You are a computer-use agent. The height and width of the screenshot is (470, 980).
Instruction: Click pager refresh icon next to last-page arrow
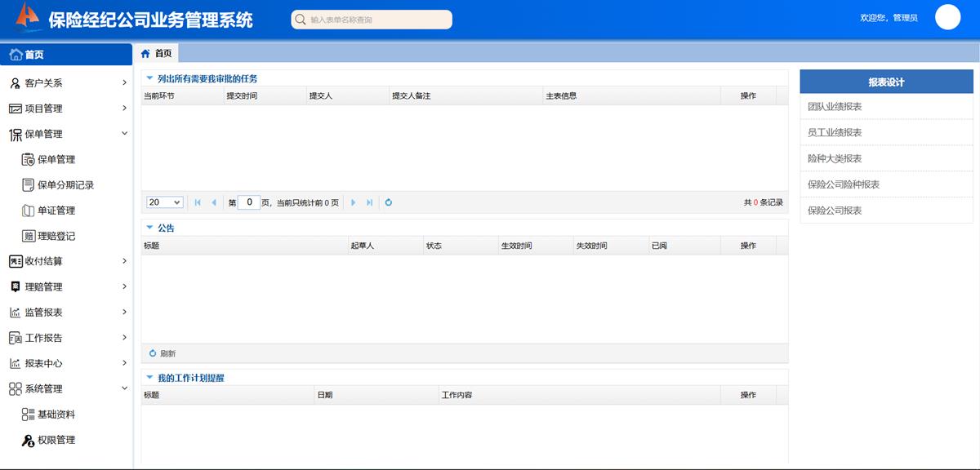click(389, 202)
